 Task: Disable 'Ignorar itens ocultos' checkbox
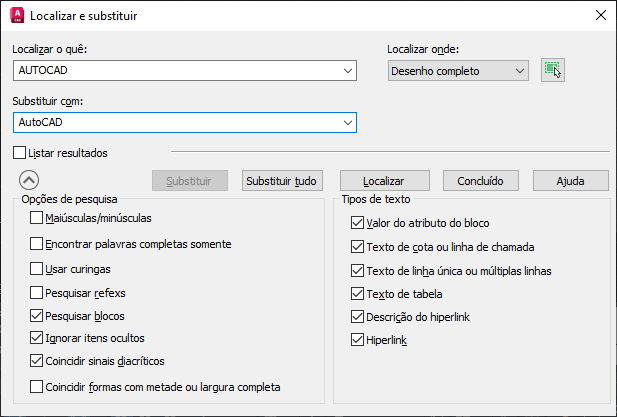click(37, 338)
